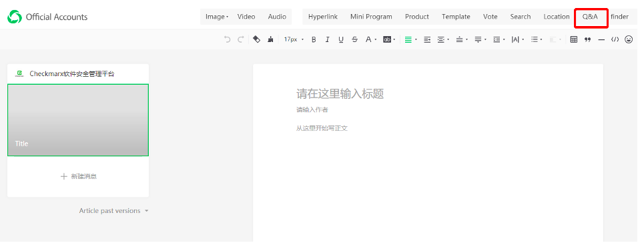Toggle italic formatting

click(x=328, y=39)
